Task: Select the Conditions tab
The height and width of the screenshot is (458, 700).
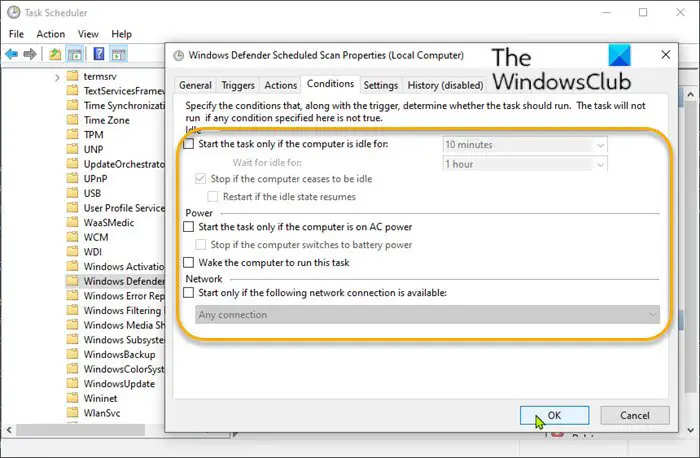Action: point(330,84)
